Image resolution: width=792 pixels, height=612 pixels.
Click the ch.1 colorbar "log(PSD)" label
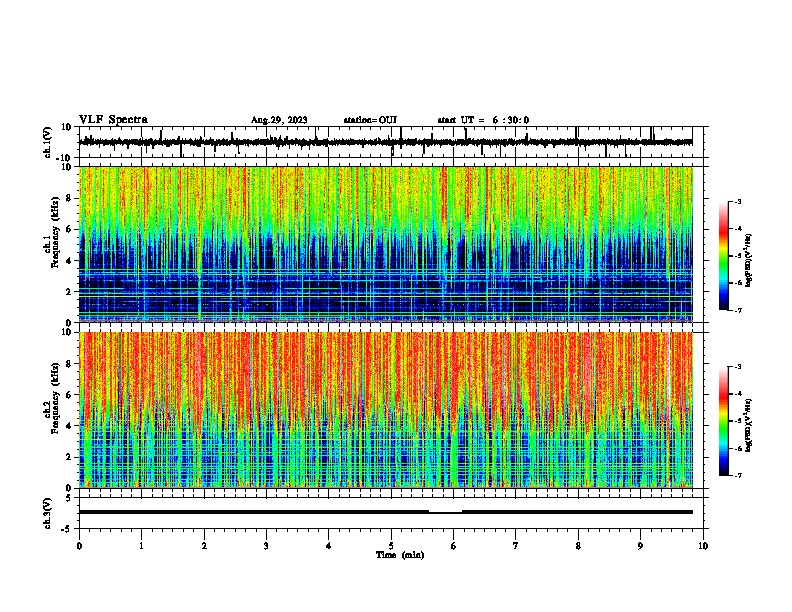(749, 261)
